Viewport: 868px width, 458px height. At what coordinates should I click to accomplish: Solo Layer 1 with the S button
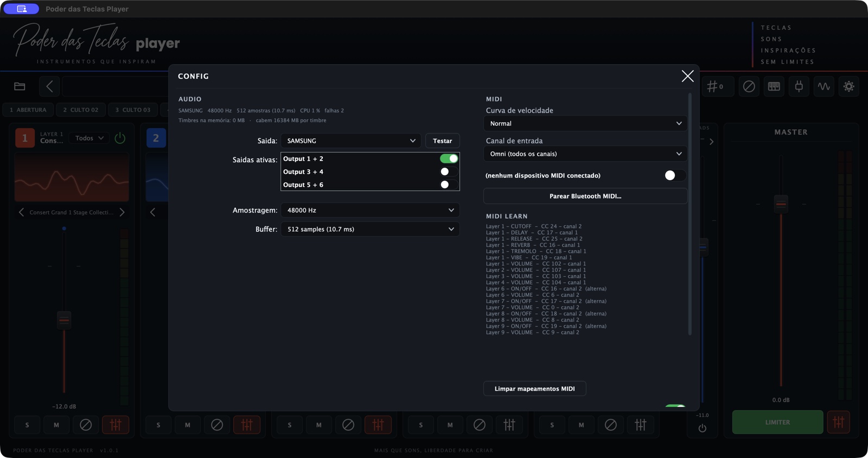point(27,425)
